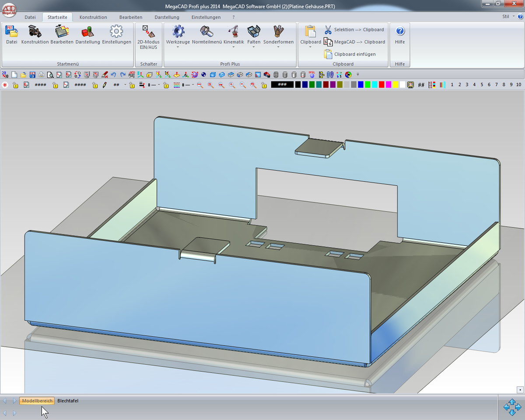
Task: Click the 2D-Modus EIN/AUS switch
Action: point(148,37)
